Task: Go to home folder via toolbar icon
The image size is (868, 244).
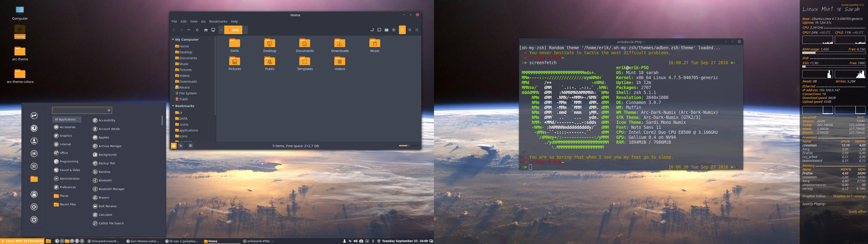Action: [x=206, y=30]
